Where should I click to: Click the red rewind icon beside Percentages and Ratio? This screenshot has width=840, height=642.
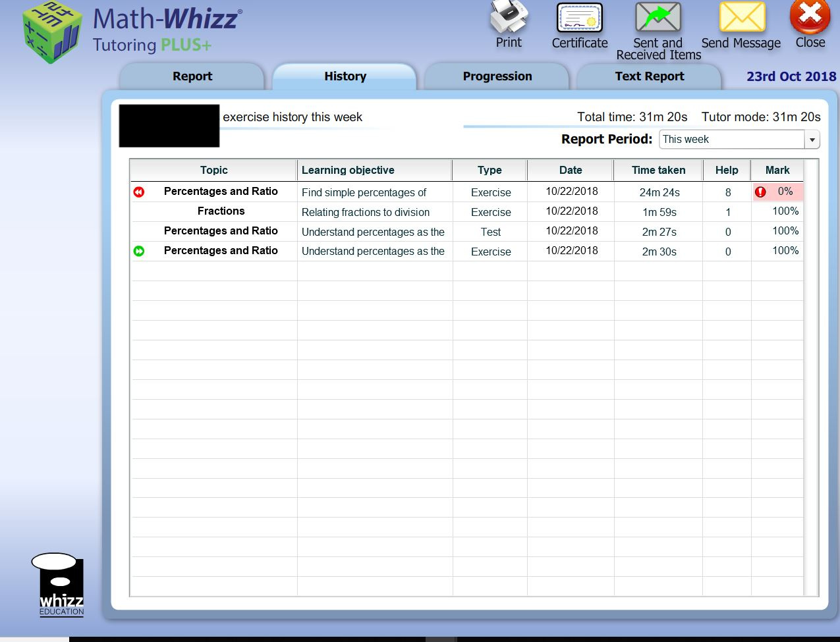click(x=138, y=192)
